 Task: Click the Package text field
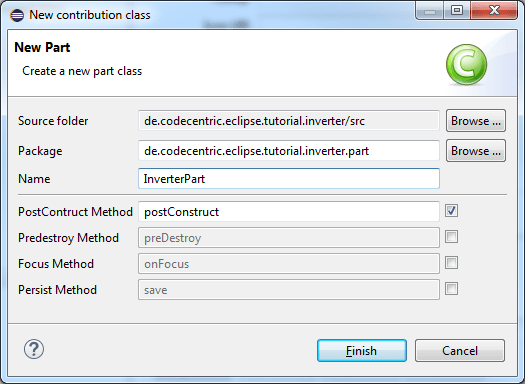[x=289, y=151]
